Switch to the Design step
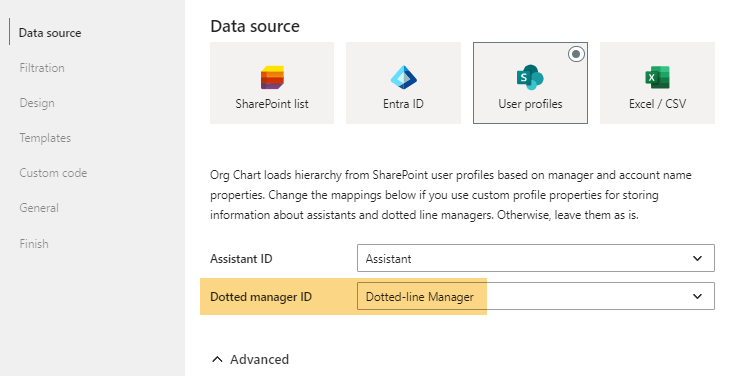The height and width of the screenshot is (376, 730). click(x=37, y=103)
